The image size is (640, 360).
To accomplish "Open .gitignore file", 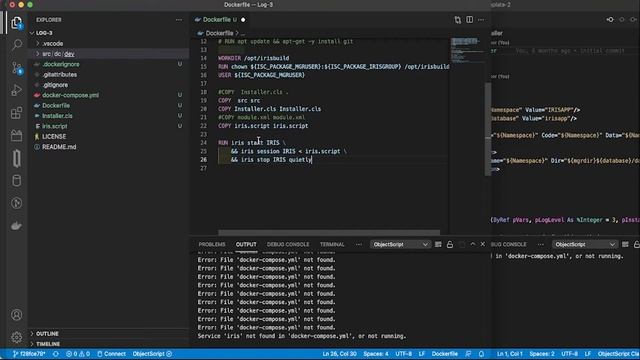I will [55, 85].
